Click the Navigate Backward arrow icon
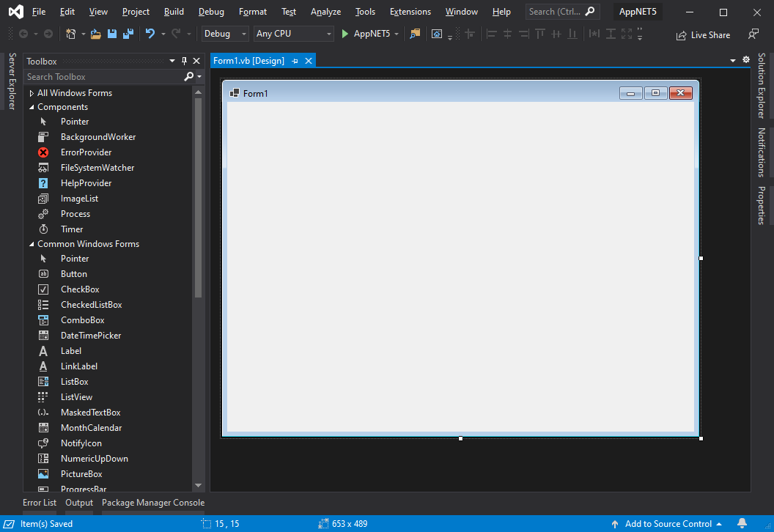This screenshot has height=532, width=774. click(23, 34)
